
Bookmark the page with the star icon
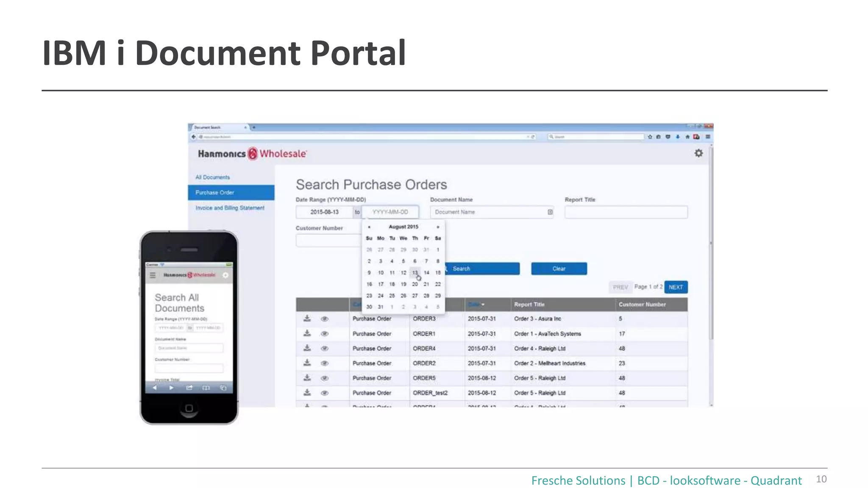pyautogui.click(x=650, y=137)
